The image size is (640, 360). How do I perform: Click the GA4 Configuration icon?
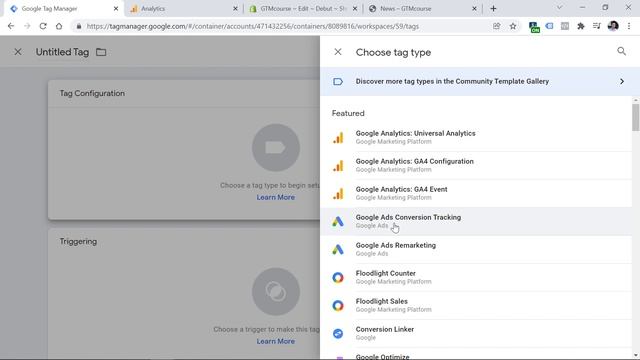(338, 166)
